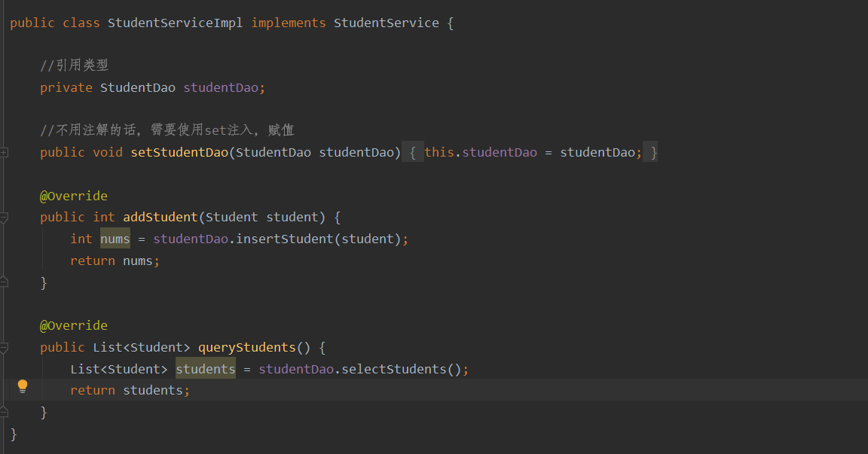This screenshot has height=454, width=868.
Task: Click the set注入 comment line
Action: click(167, 130)
